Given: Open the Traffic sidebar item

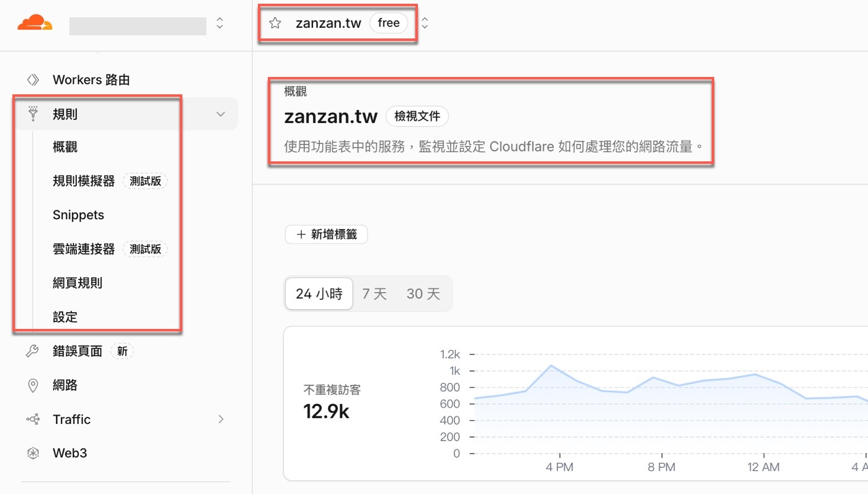Looking at the screenshot, I should tap(72, 420).
